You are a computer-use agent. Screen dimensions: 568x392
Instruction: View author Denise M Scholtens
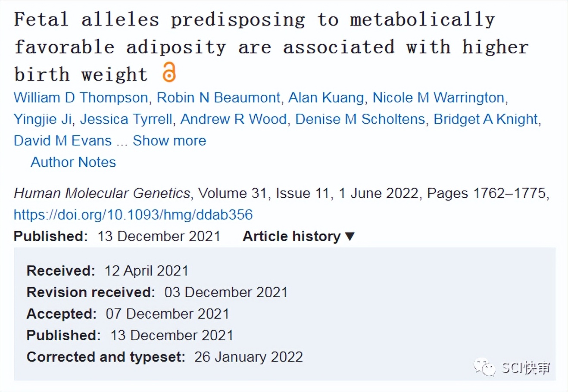pos(360,119)
